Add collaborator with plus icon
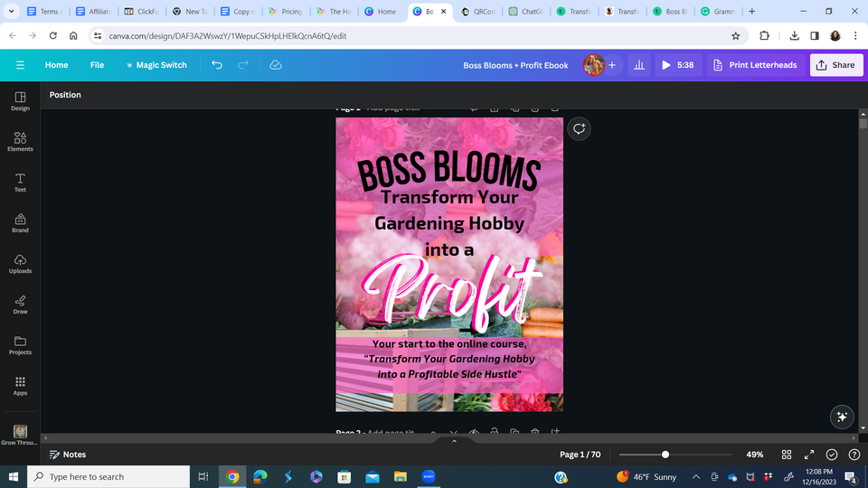This screenshot has height=488, width=868. point(612,65)
